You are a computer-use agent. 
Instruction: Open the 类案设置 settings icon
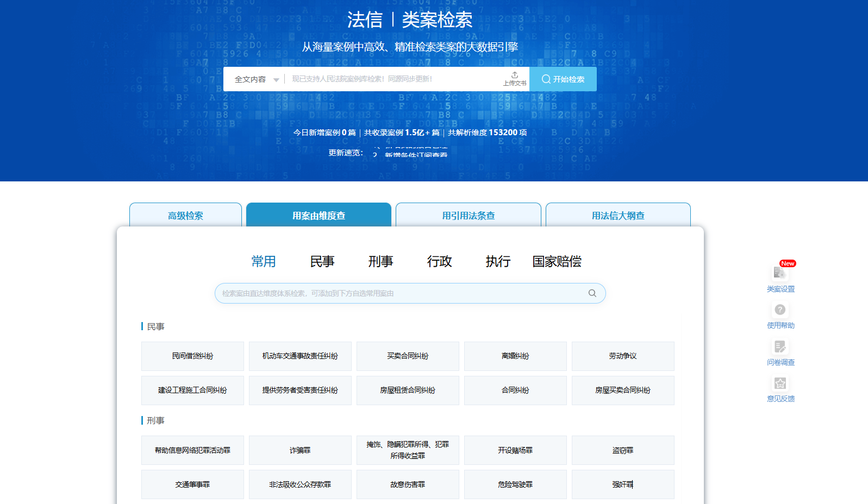[780, 272]
